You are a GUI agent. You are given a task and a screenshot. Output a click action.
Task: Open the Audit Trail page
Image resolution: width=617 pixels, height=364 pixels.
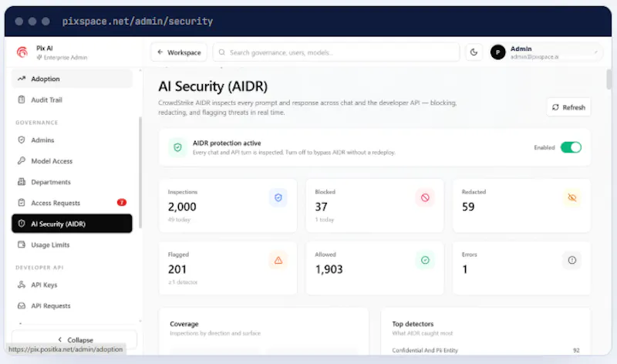(72, 100)
